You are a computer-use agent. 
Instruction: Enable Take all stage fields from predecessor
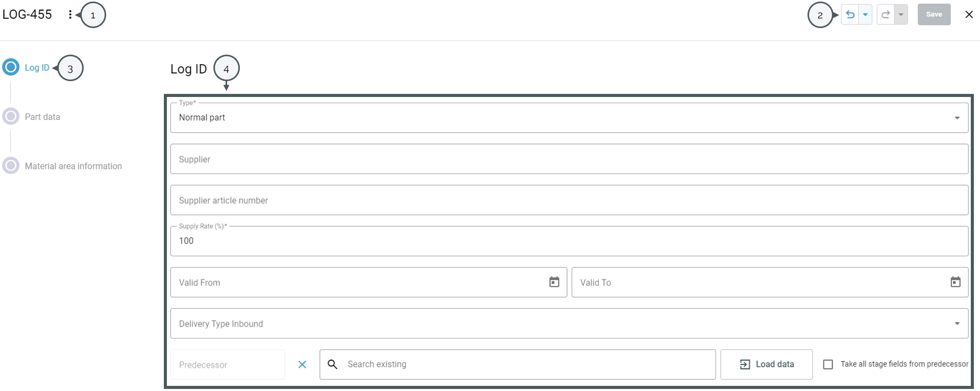828,364
